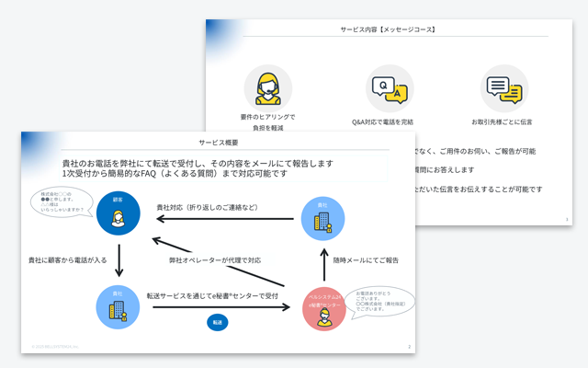Click the yellow message chat icon
This screenshot has width=588, height=368.
tap(506, 88)
